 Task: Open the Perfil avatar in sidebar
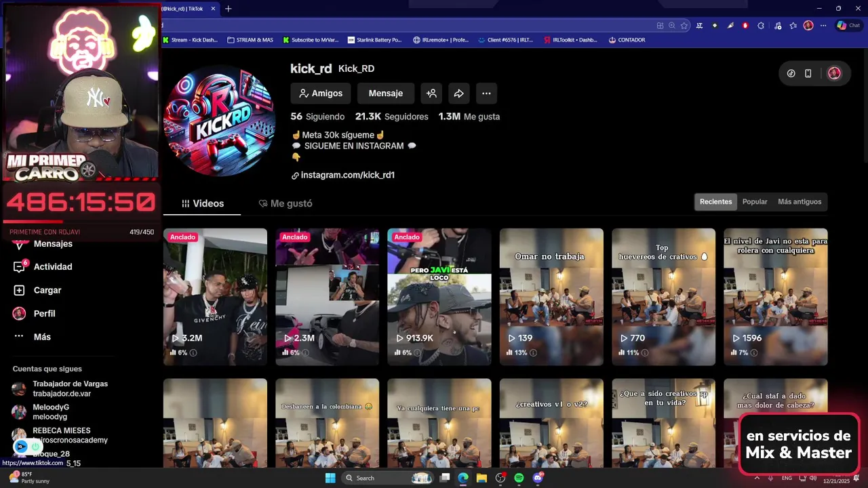click(19, 313)
